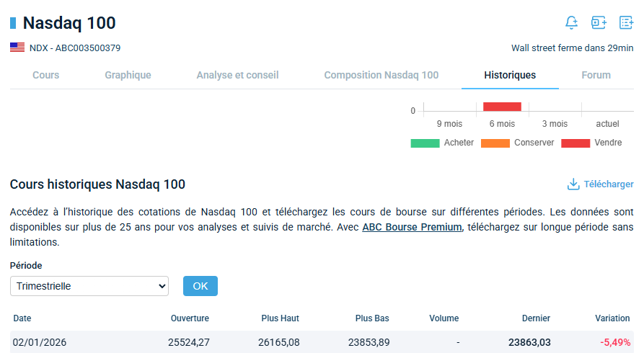Viewport: 644px width, 353px height.
Task: Click the US flag icon
Action: pos(17,48)
